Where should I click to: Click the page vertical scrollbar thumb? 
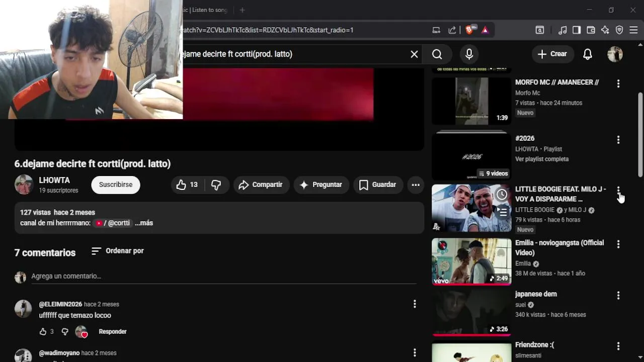tap(640, 135)
